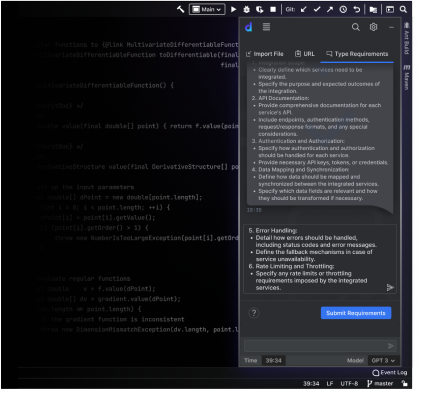Viewport: 422px width, 394px height.
Task: Stop the running process
Action: (x=273, y=9)
